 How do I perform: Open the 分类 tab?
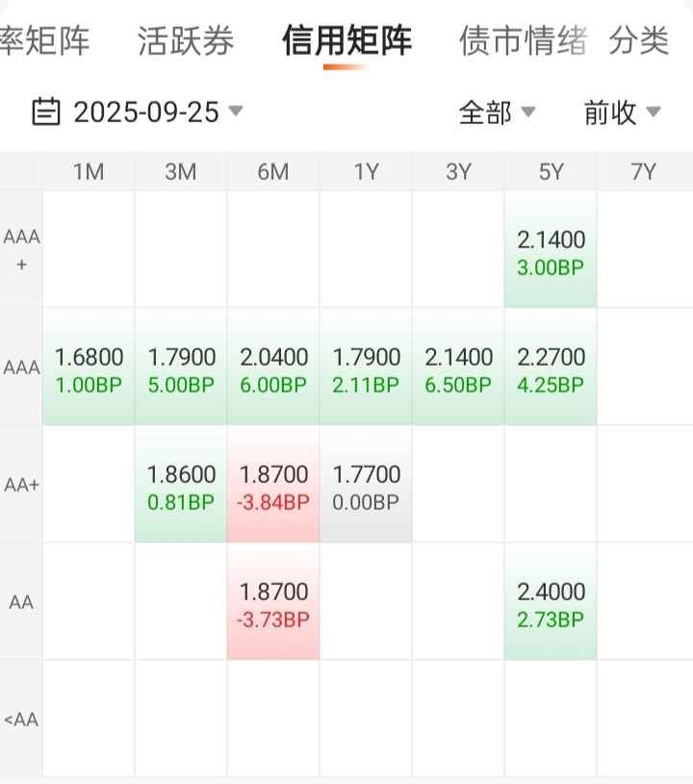[639, 41]
